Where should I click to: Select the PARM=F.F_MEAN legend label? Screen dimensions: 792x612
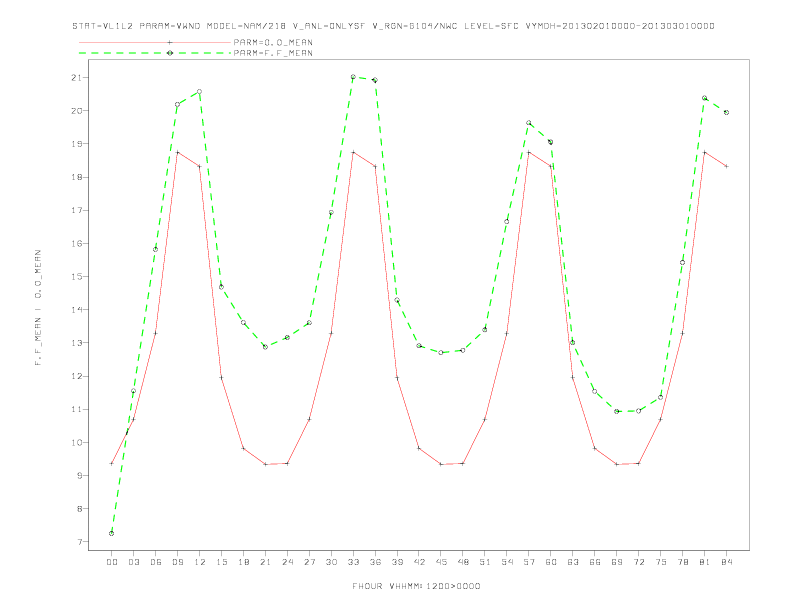[x=273, y=53]
